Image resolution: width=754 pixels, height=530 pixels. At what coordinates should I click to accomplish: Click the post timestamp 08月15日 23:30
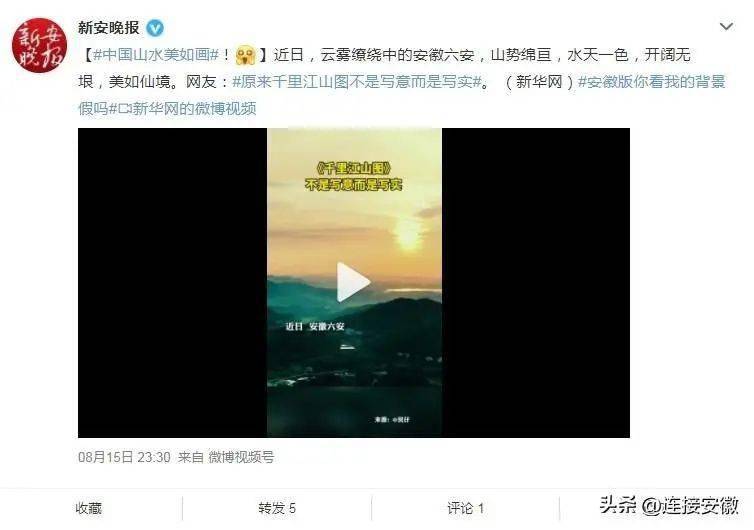click(124, 457)
